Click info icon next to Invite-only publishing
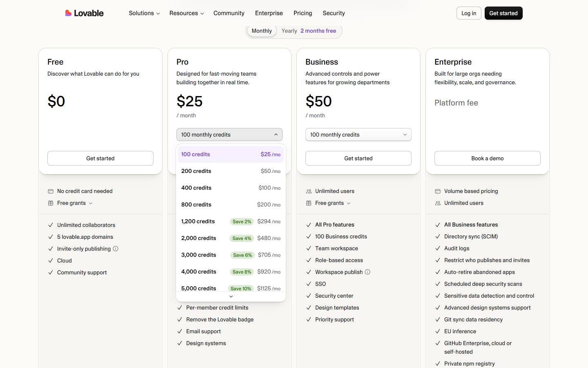Screen dimensions: 588x368 click(x=116, y=249)
